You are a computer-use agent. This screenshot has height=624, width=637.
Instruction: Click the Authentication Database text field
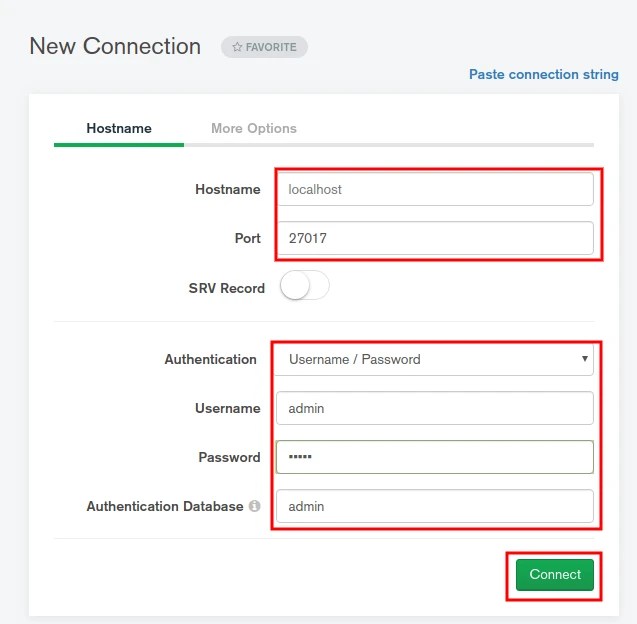tap(434, 506)
